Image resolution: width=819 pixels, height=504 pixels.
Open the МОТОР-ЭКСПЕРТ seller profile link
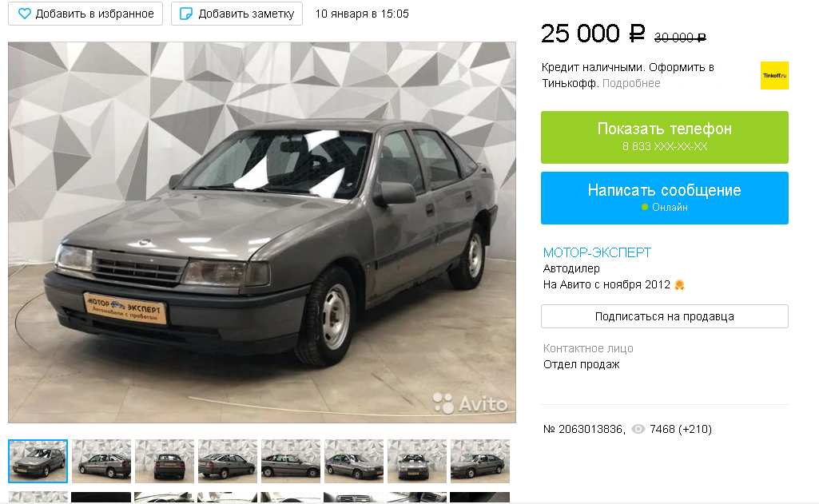(x=597, y=252)
